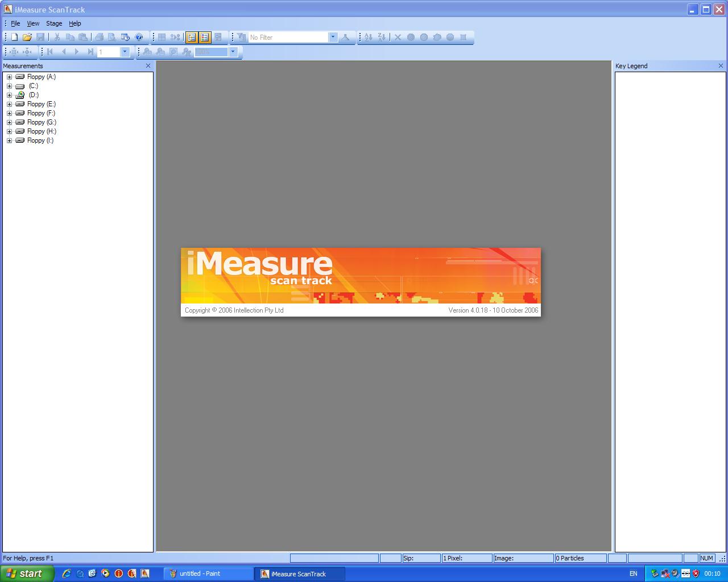Expand the Floppy (I:) tree node
This screenshot has height=582, width=728.
(x=9, y=140)
